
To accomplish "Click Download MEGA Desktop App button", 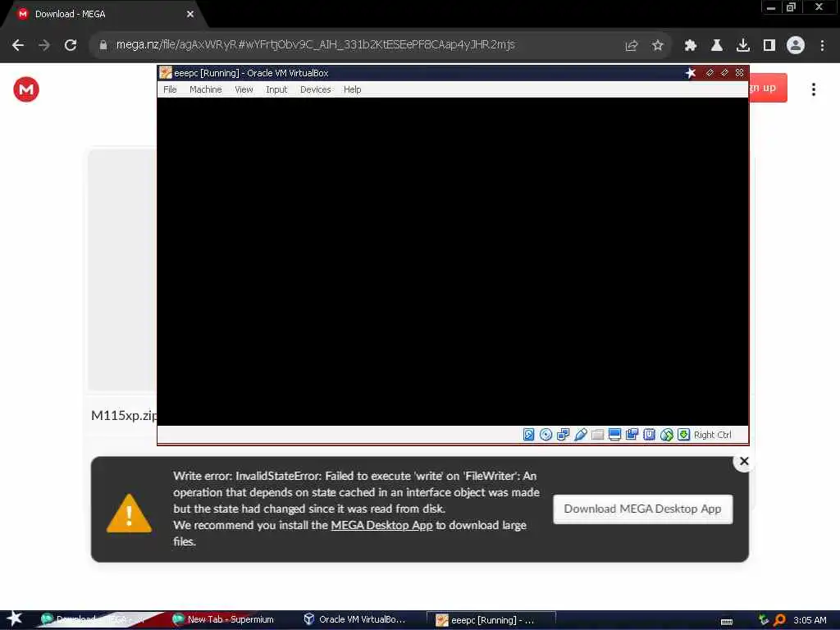I will [x=642, y=509].
